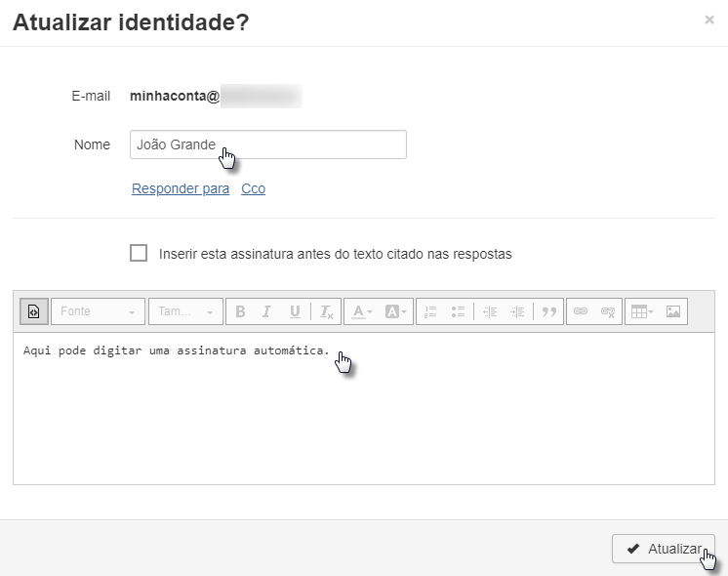Clear text formatting with remove-format icon
728x576 pixels.
pyautogui.click(x=326, y=311)
